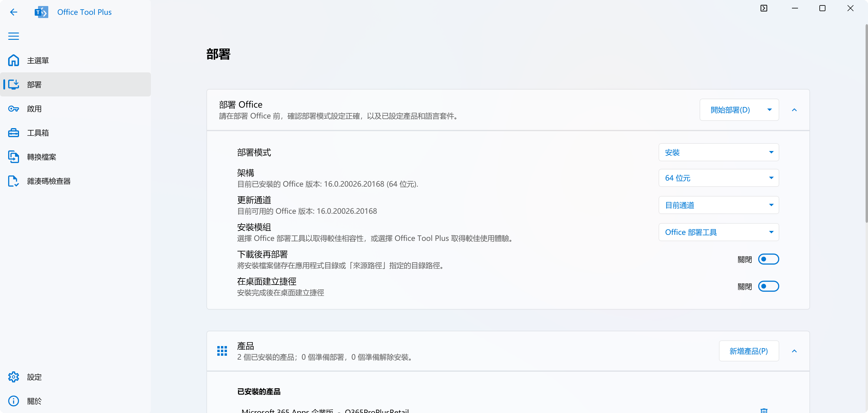This screenshot has height=413, width=868.
Task: Open the 主選單 menu item
Action: (x=75, y=60)
